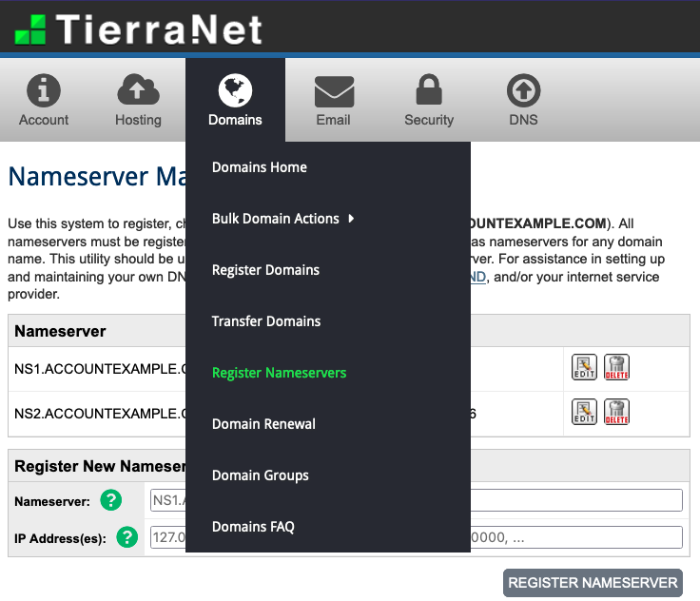Show help for IP Address(es) field
700x601 pixels.
[127, 537]
